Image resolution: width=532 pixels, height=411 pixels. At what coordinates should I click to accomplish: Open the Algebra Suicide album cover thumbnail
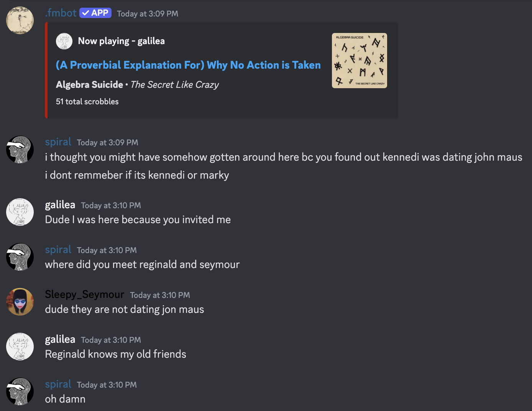click(359, 61)
